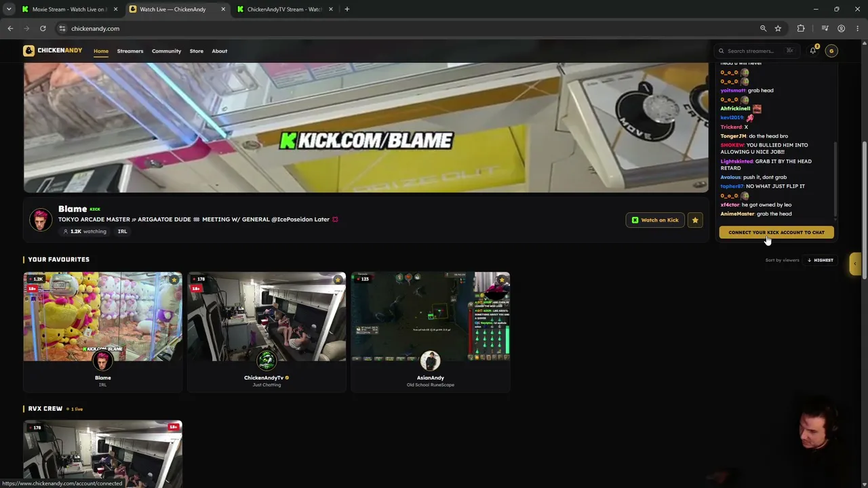Go back using the browser back arrow

[10, 28]
